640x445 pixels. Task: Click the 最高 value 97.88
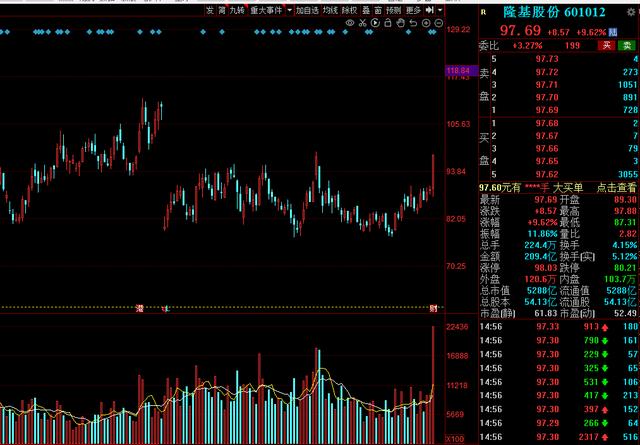(x=625, y=211)
